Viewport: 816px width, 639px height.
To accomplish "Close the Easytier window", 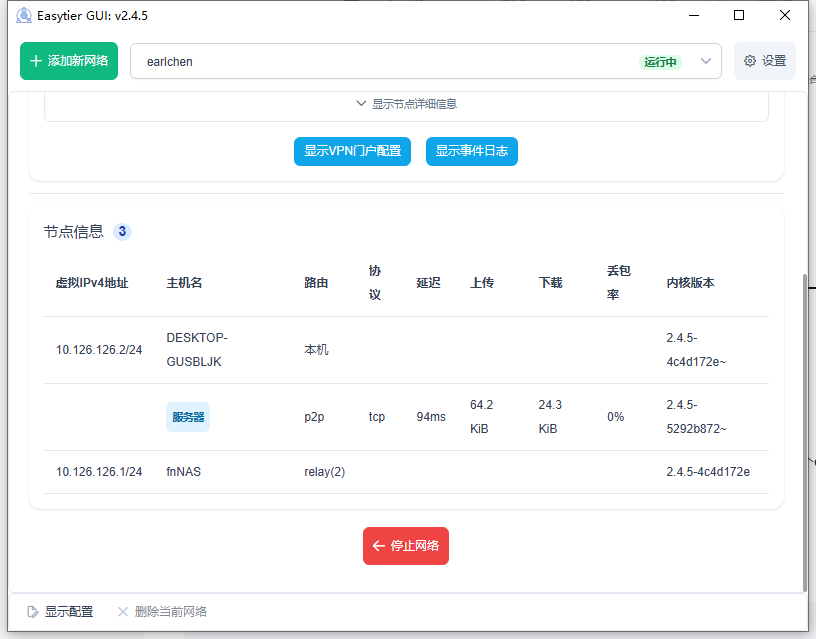I will tap(785, 15).
